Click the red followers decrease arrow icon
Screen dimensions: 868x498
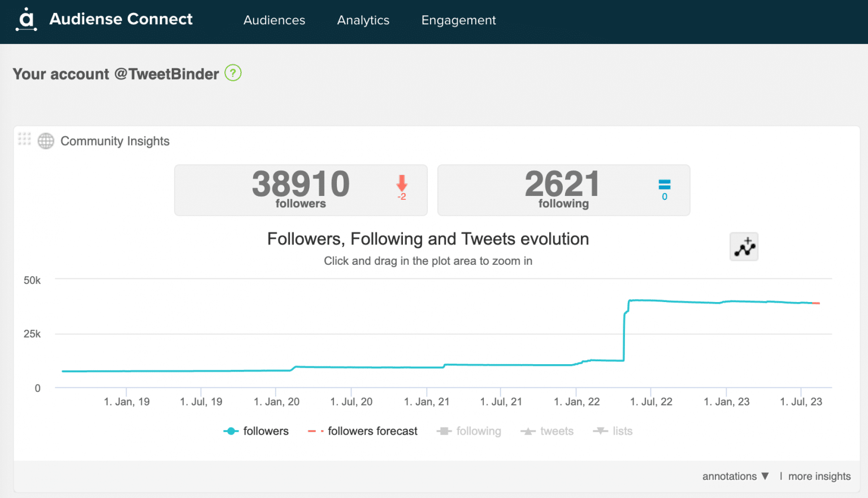click(402, 184)
